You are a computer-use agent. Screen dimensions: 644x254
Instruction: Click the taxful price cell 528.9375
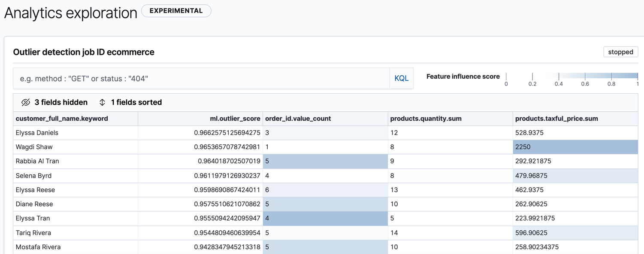(575, 133)
